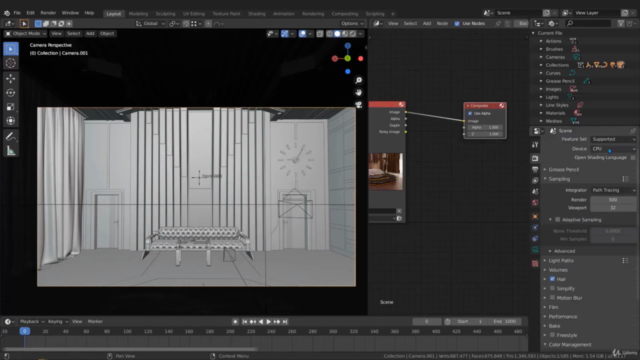Enable the Freestyle checkbox
The height and width of the screenshot is (360, 640).
coord(552,335)
